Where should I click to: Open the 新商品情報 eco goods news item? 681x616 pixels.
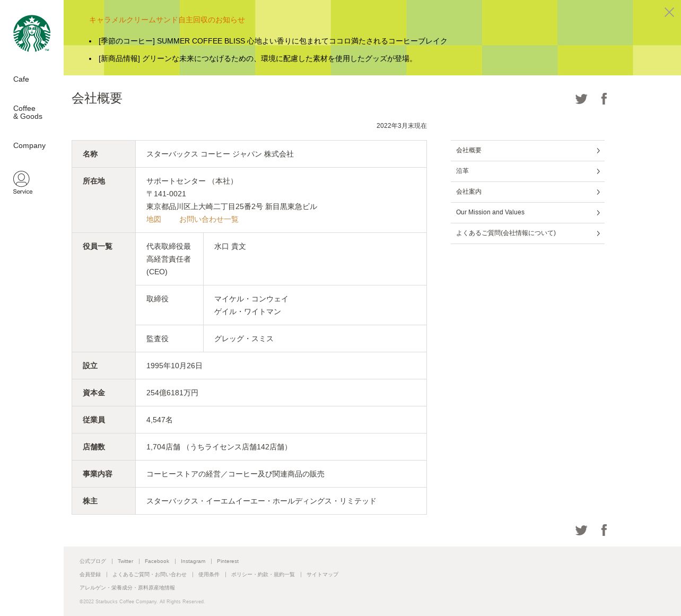pyautogui.click(x=257, y=58)
